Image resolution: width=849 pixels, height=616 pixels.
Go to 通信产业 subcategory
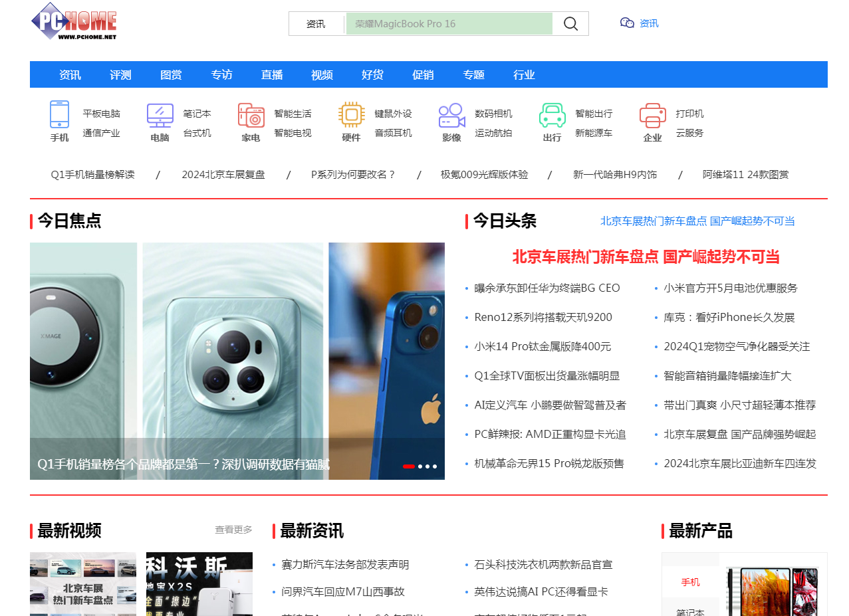click(101, 133)
